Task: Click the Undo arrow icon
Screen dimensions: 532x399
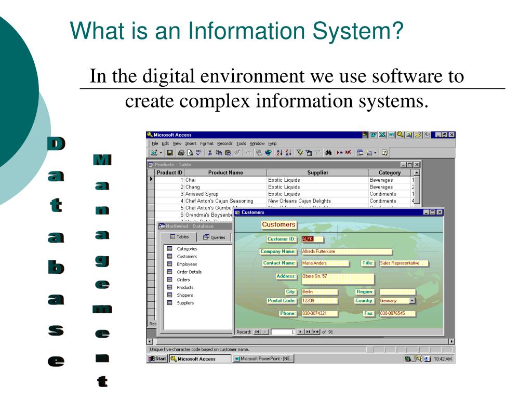Action: tap(248, 153)
